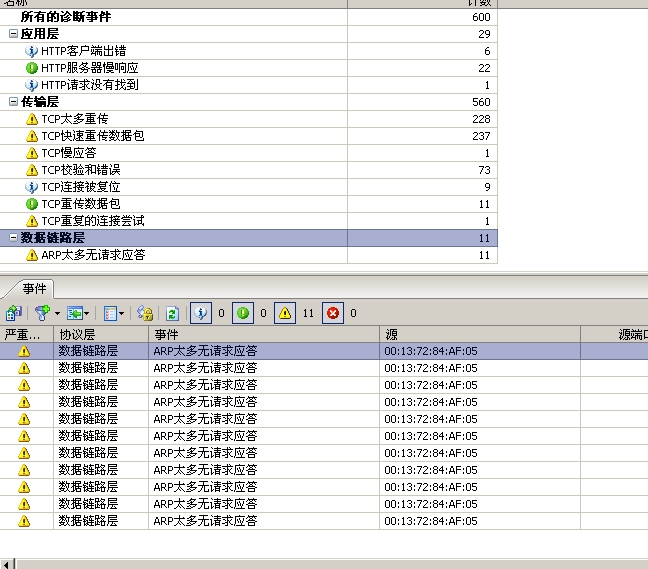Click the warning icon beside TCP重复的连接尝试
Viewport: 648px width, 569px height.
(x=31, y=221)
